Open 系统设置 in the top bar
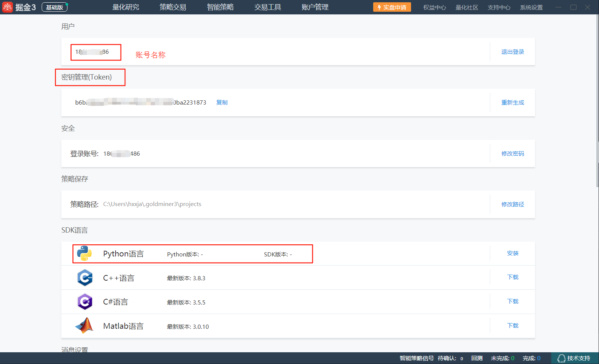 click(531, 8)
